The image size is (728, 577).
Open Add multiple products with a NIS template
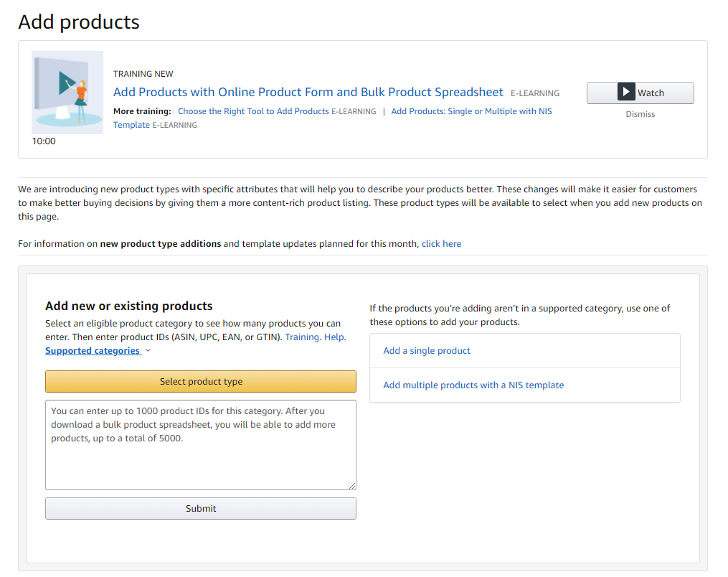click(473, 385)
